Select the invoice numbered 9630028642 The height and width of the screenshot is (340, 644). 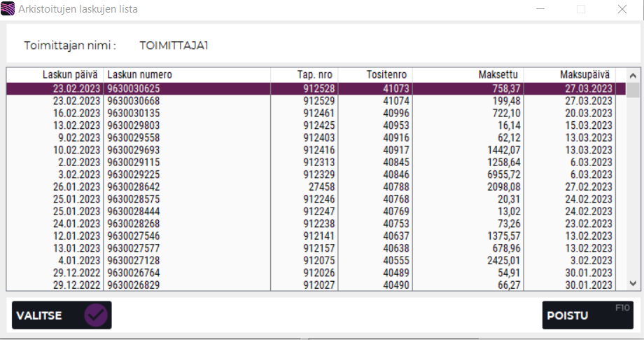click(x=134, y=186)
